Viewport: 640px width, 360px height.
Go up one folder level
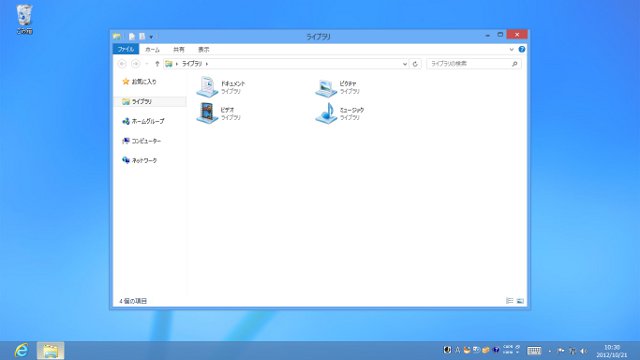click(x=157, y=64)
